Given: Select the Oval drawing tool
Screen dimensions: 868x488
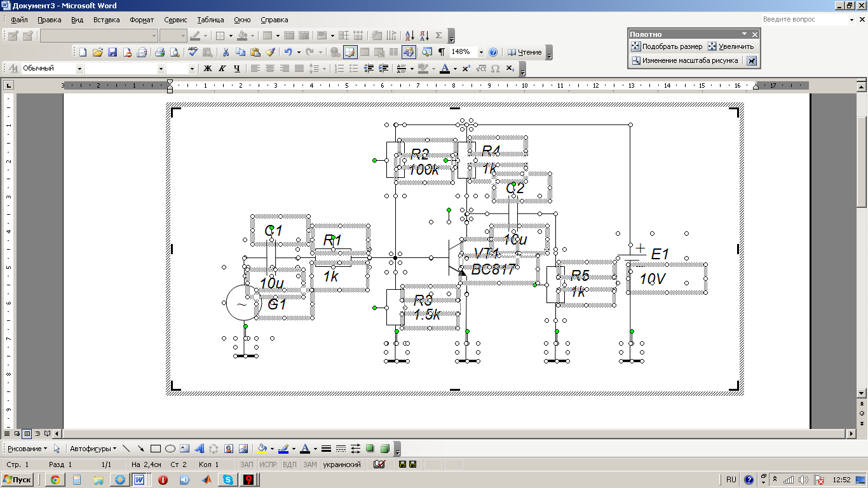Looking at the screenshot, I should point(170,448).
